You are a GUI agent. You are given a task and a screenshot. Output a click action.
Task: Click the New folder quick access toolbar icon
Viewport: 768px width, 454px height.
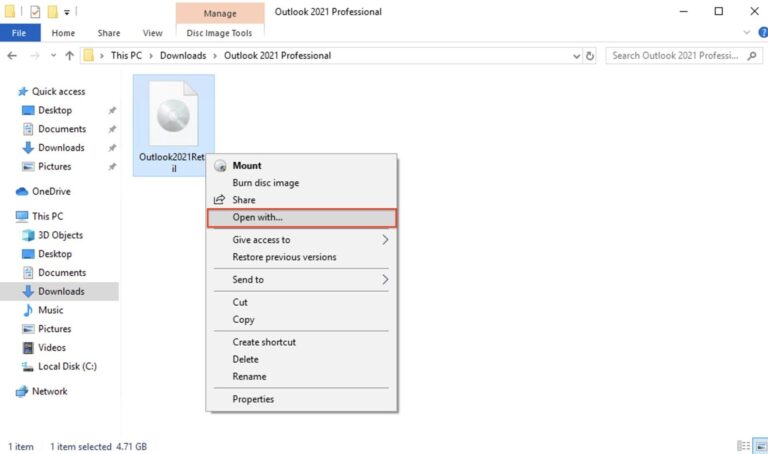coord(52,11)
